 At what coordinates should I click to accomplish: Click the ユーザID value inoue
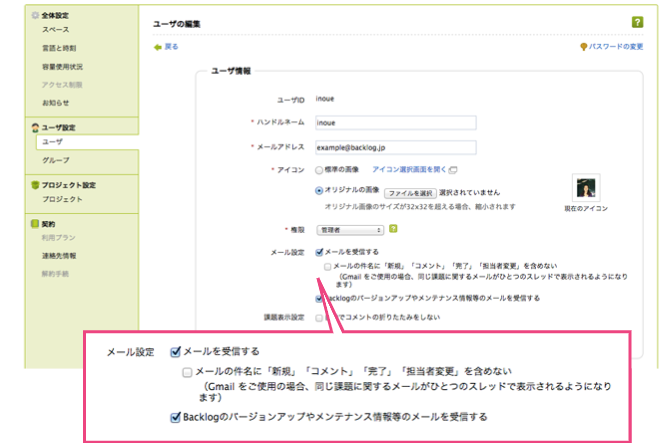click(325, 99)
